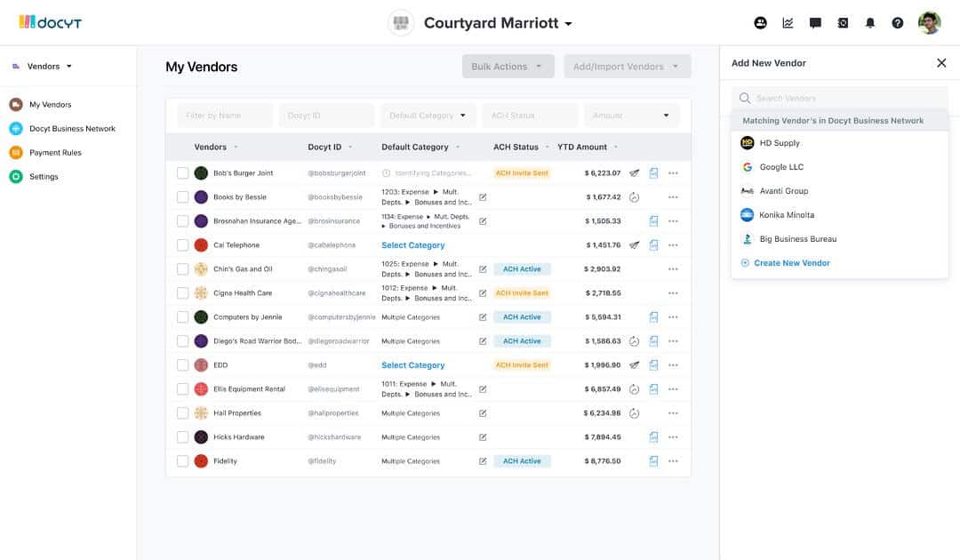Viewport: 960px width, 560px height.
Task: Select the Fidelity row checkbox
Action: pos(182,460)
